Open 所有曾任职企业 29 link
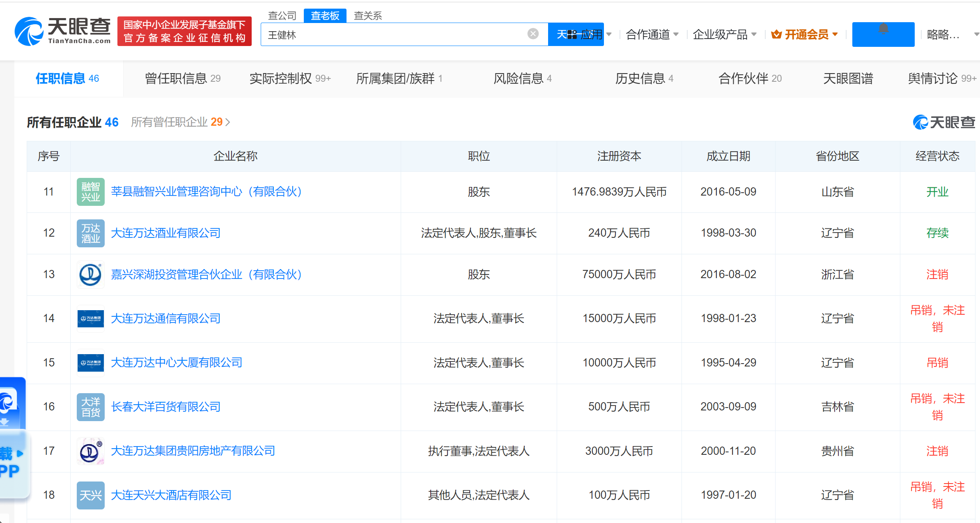The image size is (980, 523). pos(180,122)
